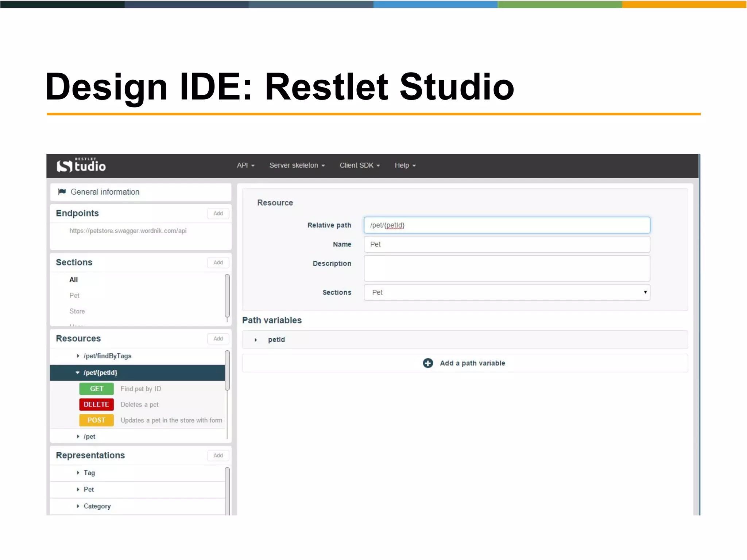Expand the /pet/findByTags resource

(x=78, y=356)
